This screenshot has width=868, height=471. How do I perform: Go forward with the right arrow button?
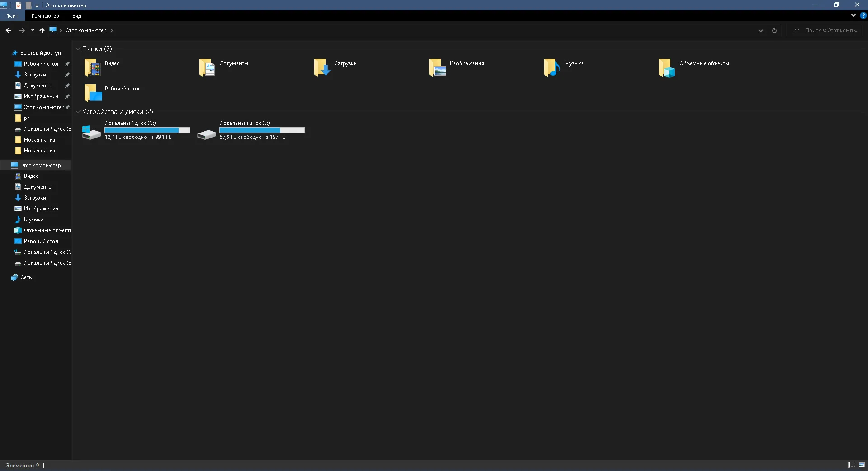(22, 30)
